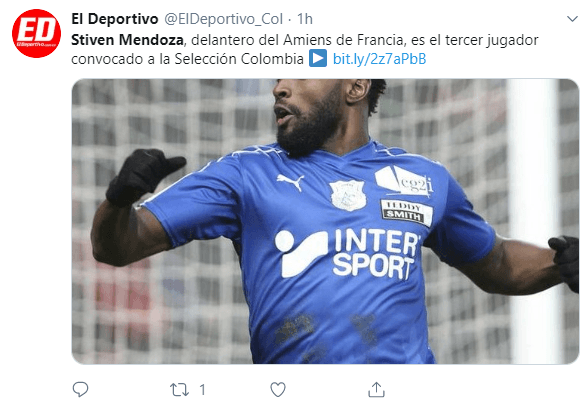Open the share tweet icon

(x=376, y=390)
